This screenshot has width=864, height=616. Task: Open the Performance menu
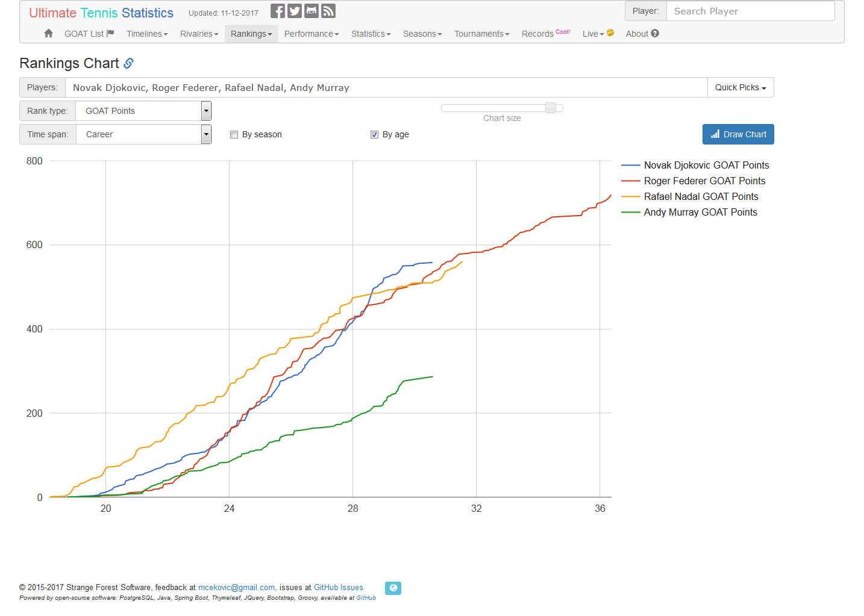tap(311, 34)
